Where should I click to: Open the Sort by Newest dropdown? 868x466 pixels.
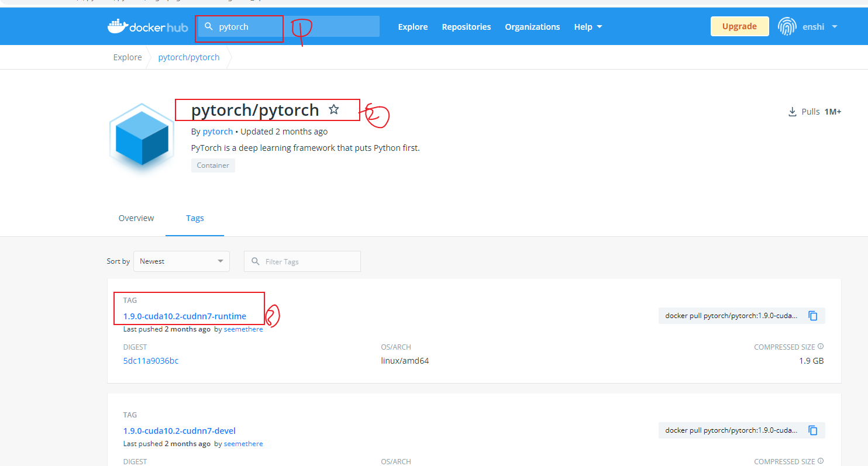[181, 261]
